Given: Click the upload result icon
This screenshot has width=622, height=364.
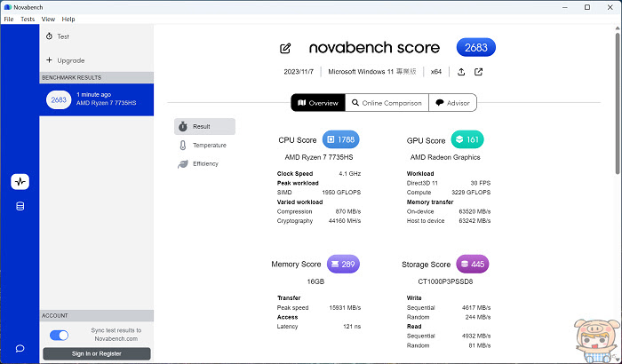Looking at the screenshot, I should point(461,72).
